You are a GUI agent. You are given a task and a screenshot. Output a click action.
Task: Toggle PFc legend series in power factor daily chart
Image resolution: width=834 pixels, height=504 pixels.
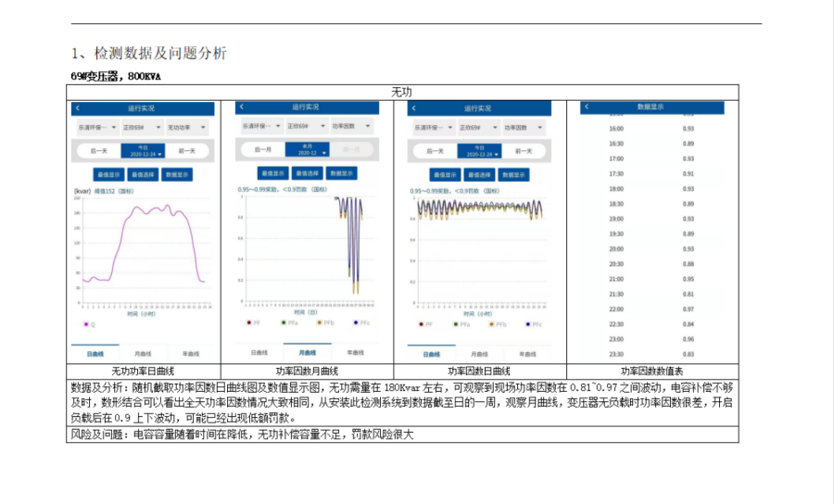click(x=527, y=324)
